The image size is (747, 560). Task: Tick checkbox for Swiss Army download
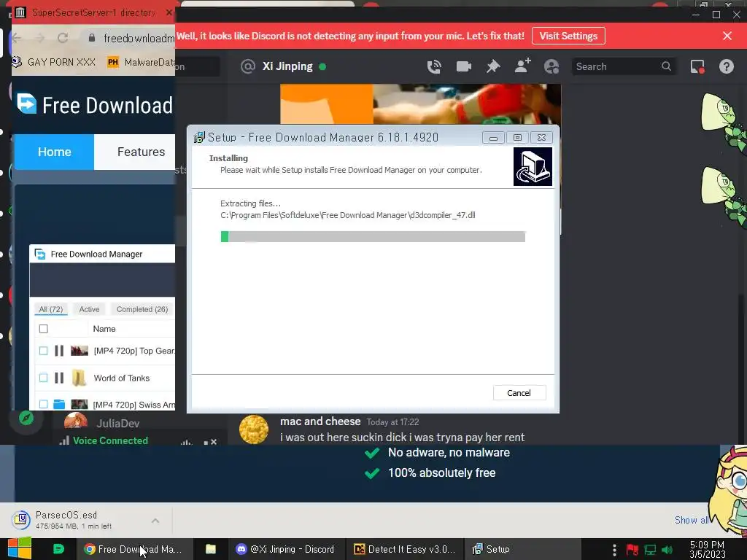43,404
